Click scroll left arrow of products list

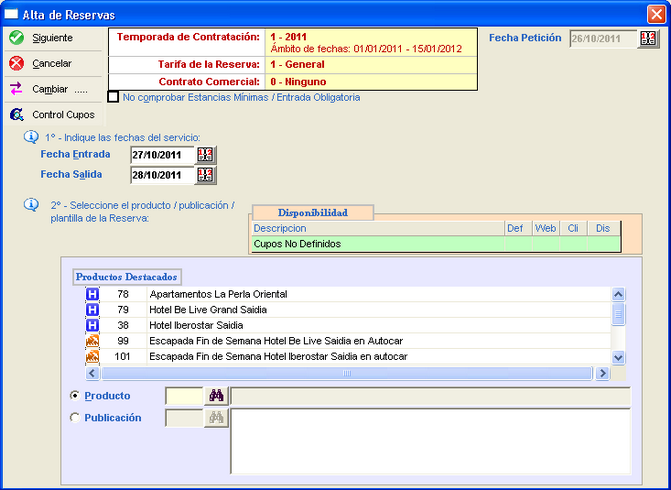[x=92, y=373]
